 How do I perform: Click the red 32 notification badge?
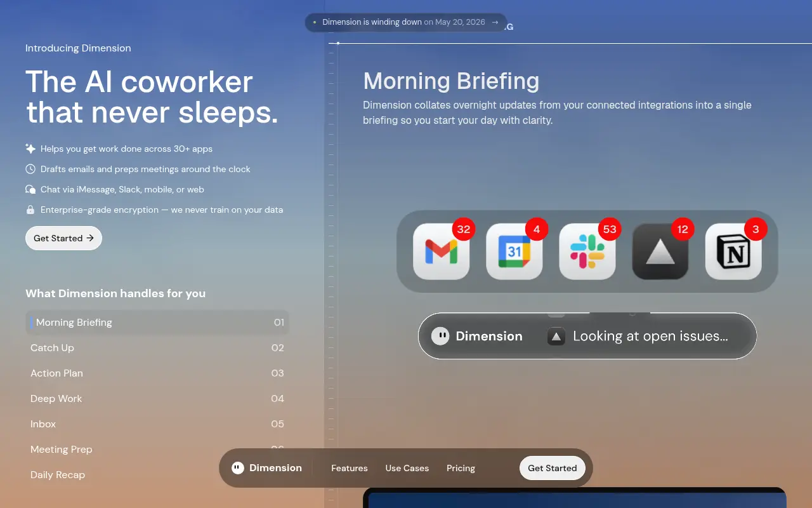[x=464, y=229]
